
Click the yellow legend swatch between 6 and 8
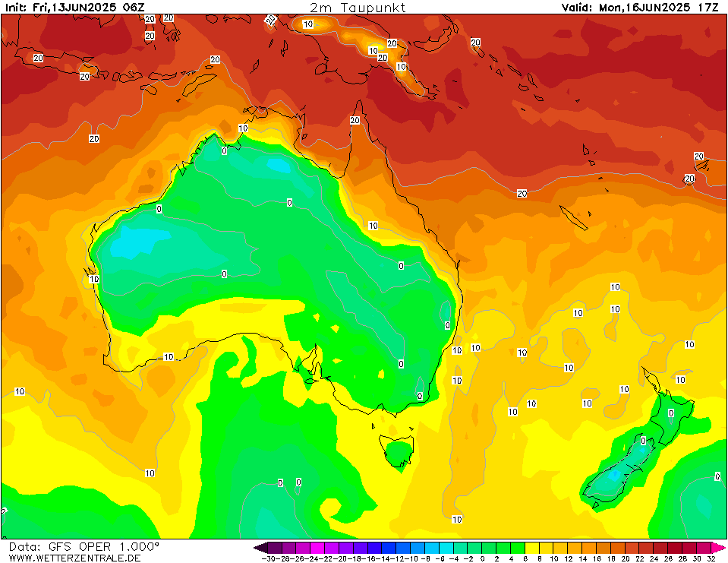(x=532, y=547)
